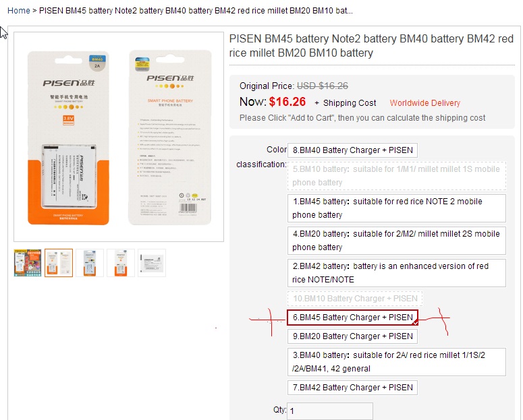The image size is (523, 420).
Task: Select the highlighted second product thumbnail
Action: click(x=59, y=263)
